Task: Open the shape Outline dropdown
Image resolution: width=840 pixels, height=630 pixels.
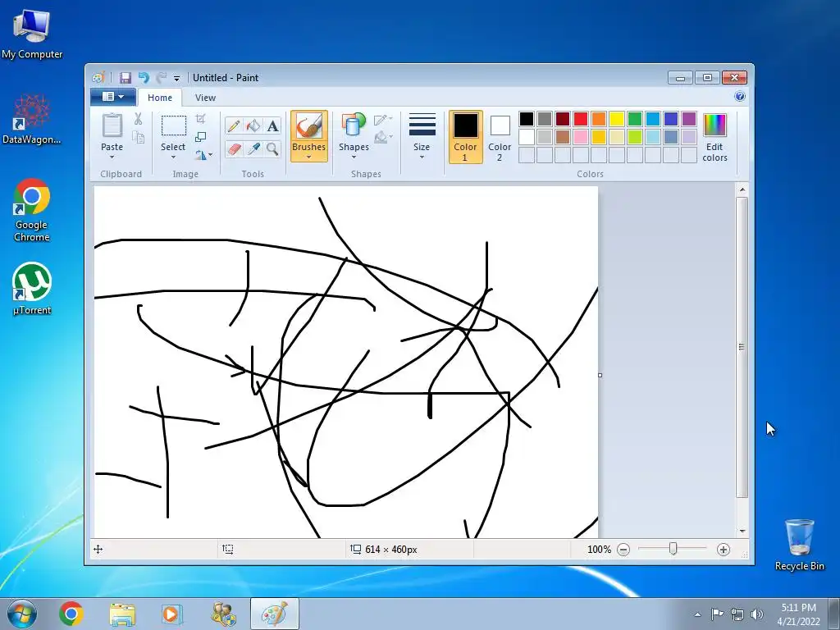Action: tap(383, 120)
